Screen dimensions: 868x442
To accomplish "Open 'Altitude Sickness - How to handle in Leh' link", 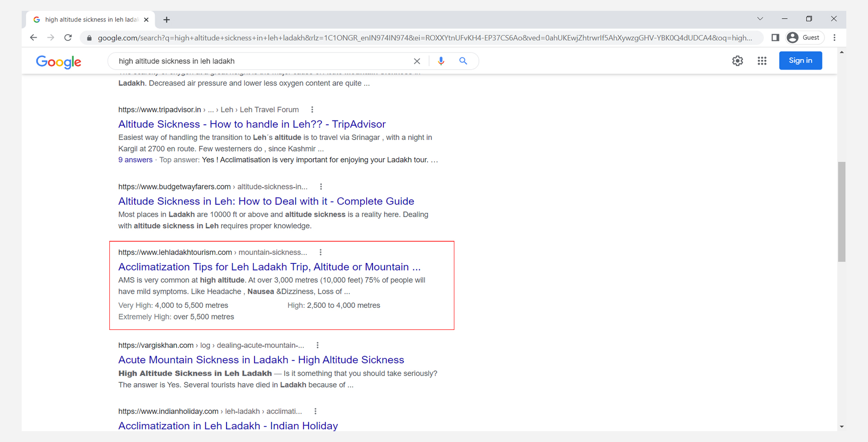I will (x=252, y=124).
